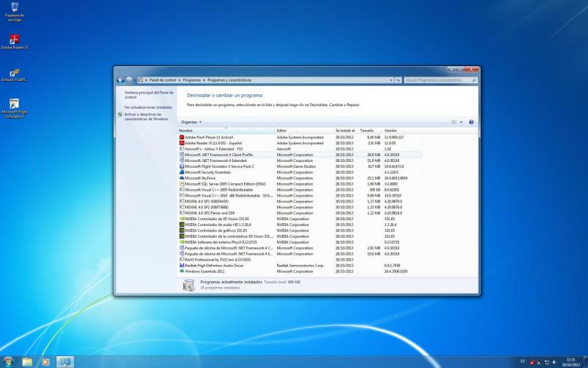
Task: Select the Microsoft SkyDrive cloud icon
Action: [182, 178]
